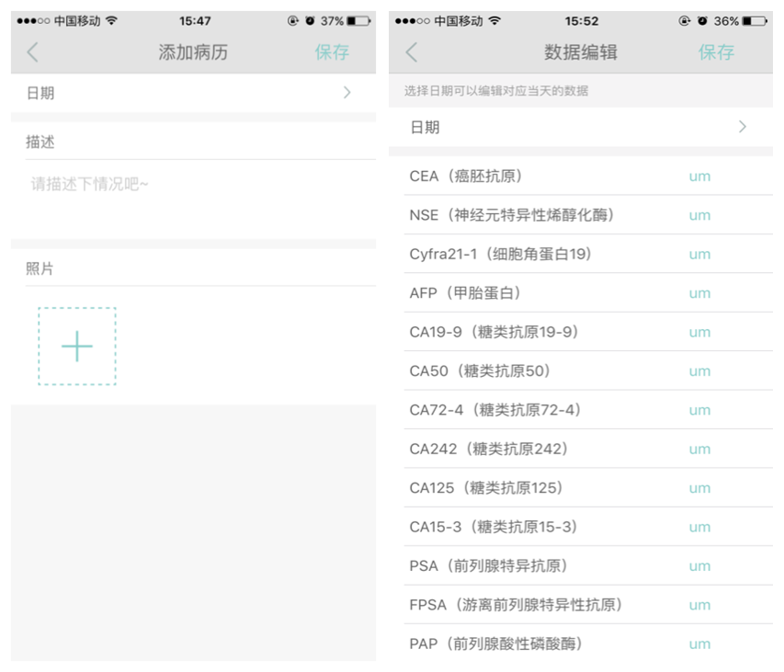Tap back arrow on 添加病历 screen
Image resolution: width=784 pixels, height=672 pixels.
pos(33,52)
